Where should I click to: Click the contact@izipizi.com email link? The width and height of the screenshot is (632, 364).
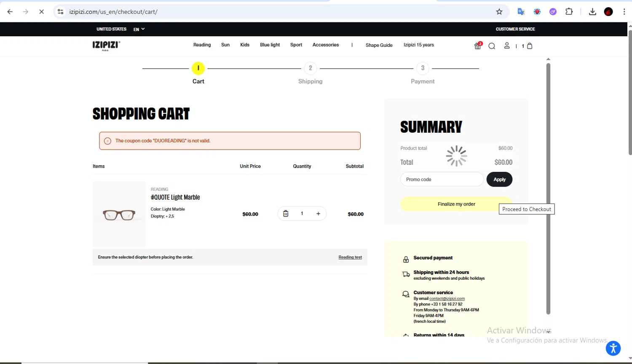(x=447, y=298)
